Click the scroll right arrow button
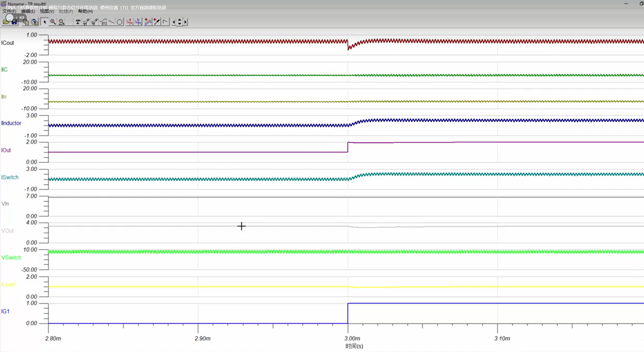This screenshot has height=352, width=644. tap(185, 22)
